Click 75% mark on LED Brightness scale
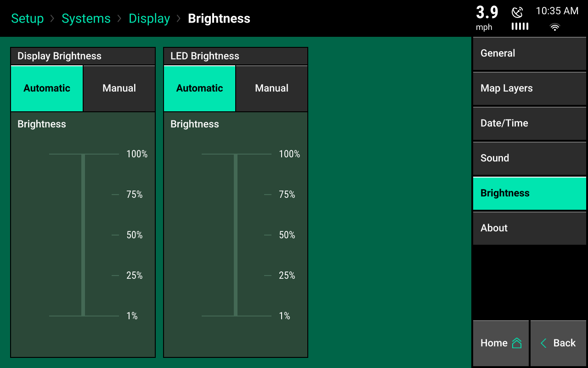This screenshot has width=588, height=368. pos(287,195)
